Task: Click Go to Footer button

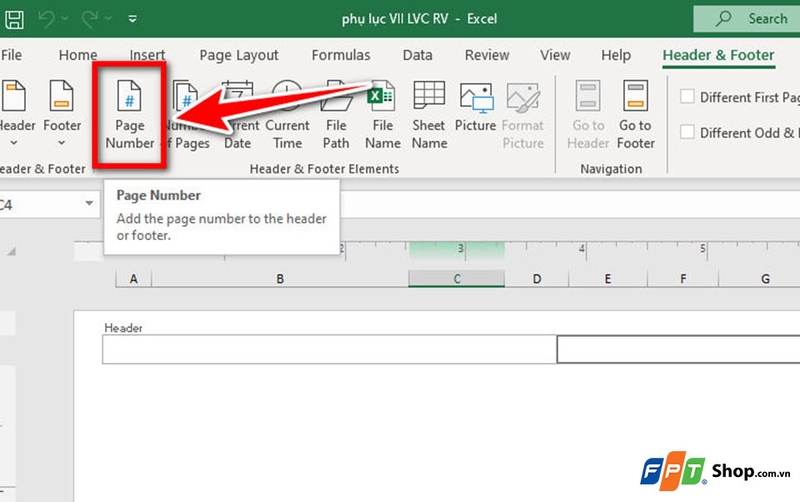Action: (x=635, y=115)
